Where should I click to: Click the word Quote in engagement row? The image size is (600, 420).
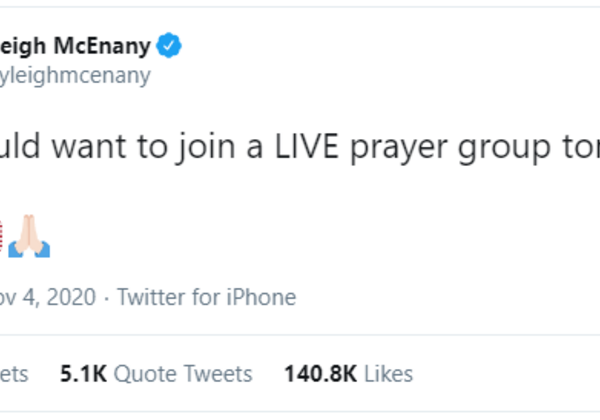pos(142,374)
